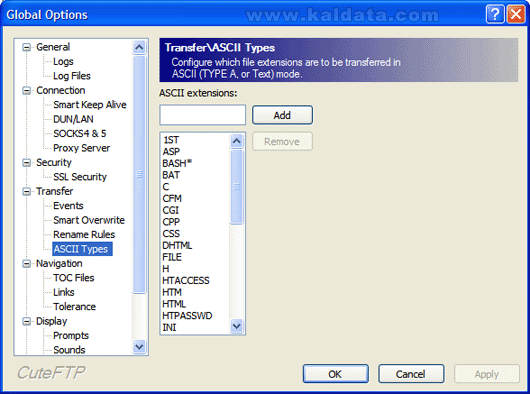
Task: Select the HTACCESS extension entry
Action: click(186, 280)
